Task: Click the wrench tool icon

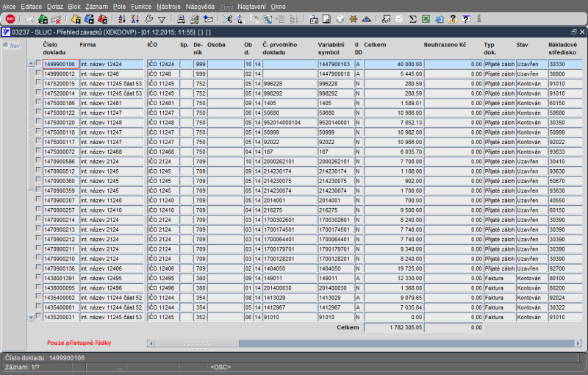Action: pyautogui.click(x=148, y=18)
